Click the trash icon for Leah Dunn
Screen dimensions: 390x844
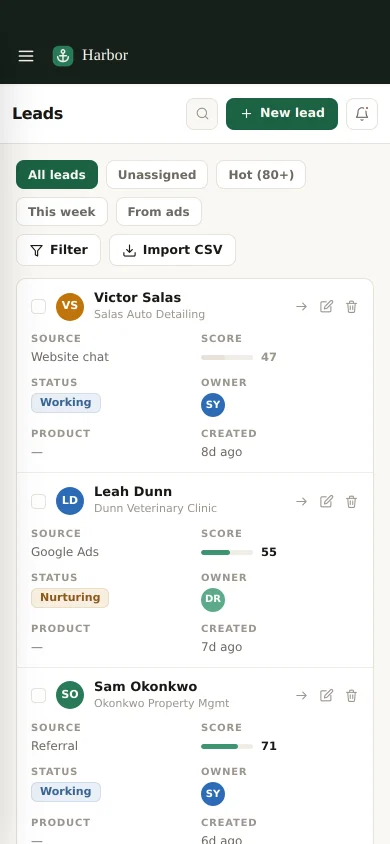(x=351, y=502)
